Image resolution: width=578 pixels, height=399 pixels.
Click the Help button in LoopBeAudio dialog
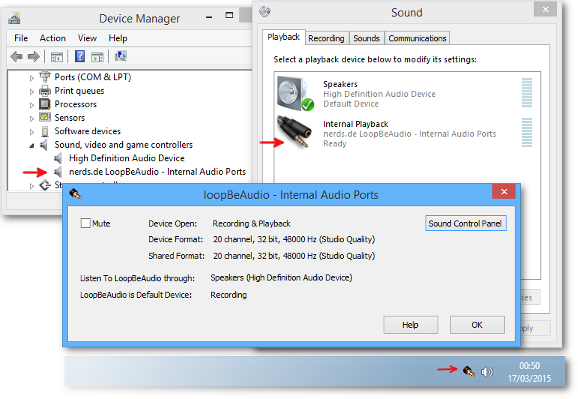point(411,325)
